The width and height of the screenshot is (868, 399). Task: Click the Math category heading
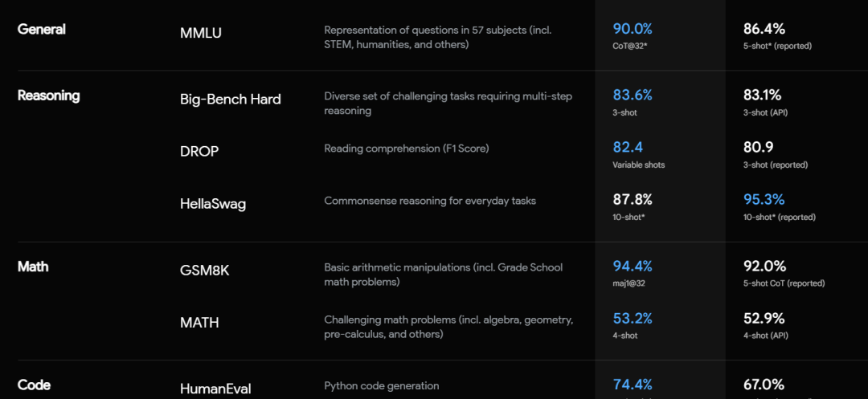coord(34,267)
